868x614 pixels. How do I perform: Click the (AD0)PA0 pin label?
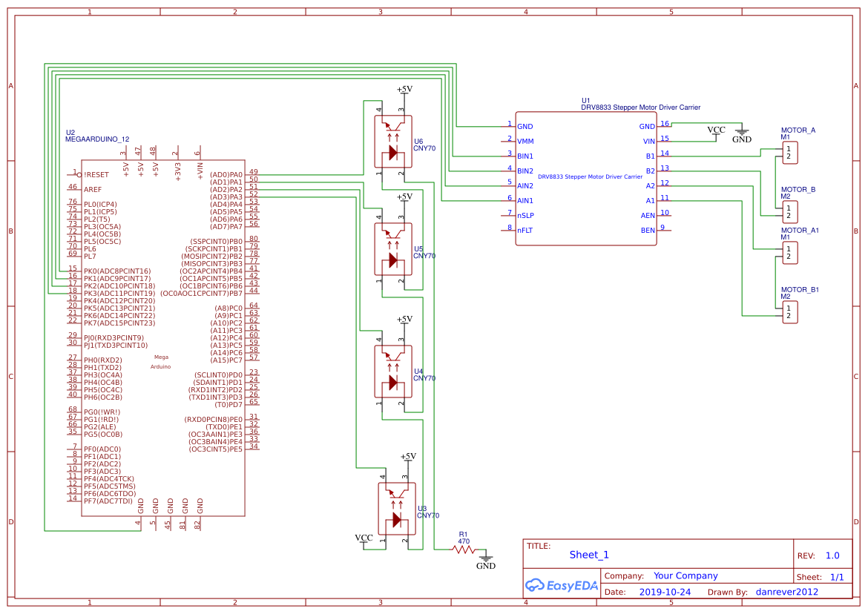coord(226,175)
